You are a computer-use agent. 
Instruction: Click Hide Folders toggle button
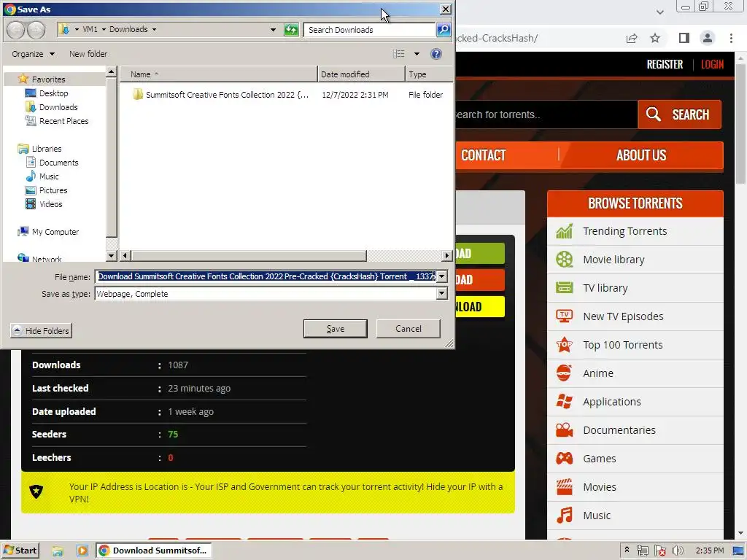41,330
